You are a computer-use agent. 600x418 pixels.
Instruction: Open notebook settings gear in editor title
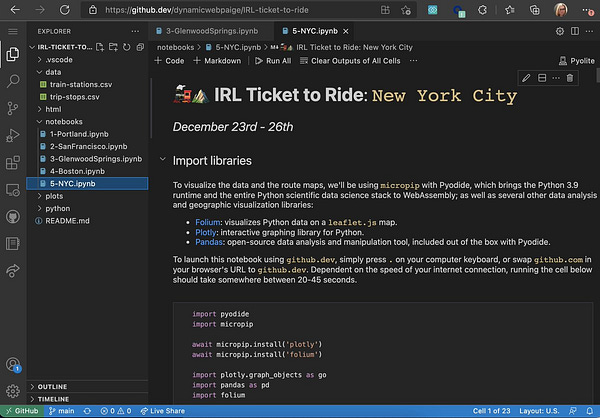tap(560, 31)
